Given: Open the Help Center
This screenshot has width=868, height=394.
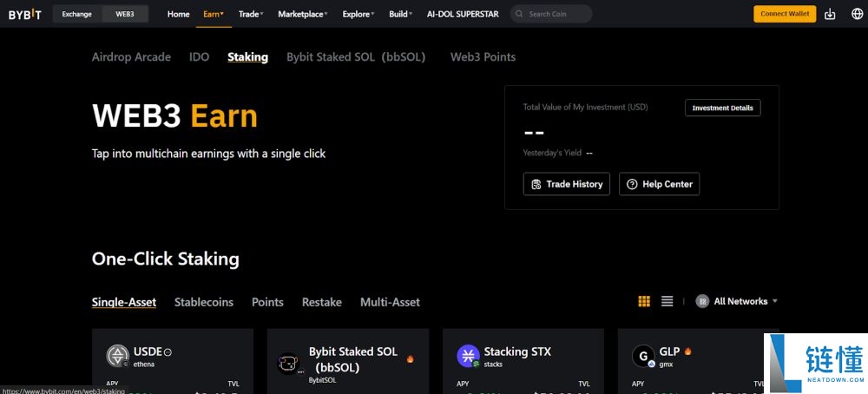Looking at the screenshot, I should point(660,184).
